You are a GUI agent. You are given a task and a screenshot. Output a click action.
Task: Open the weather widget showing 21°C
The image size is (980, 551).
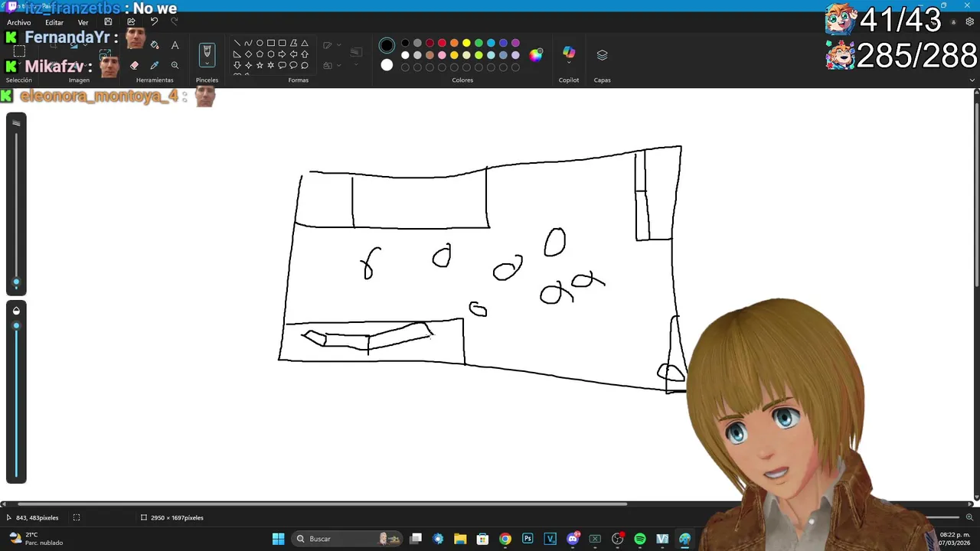pyautogui.click(x=36, y=539)
